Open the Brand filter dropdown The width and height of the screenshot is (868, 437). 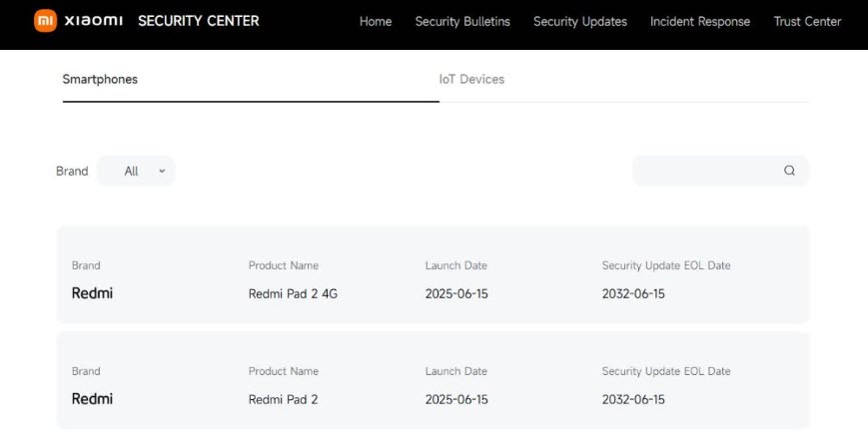pos(136,171)
